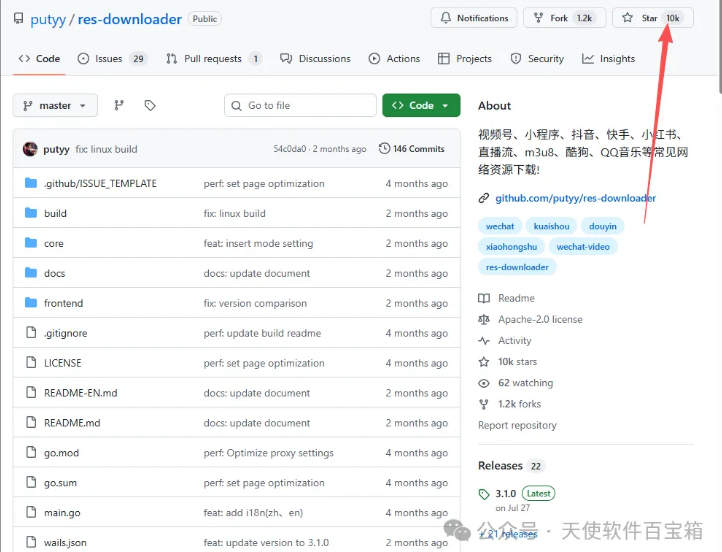Click the folder icon for docs

pyautogui.click(x=31, y=273)
